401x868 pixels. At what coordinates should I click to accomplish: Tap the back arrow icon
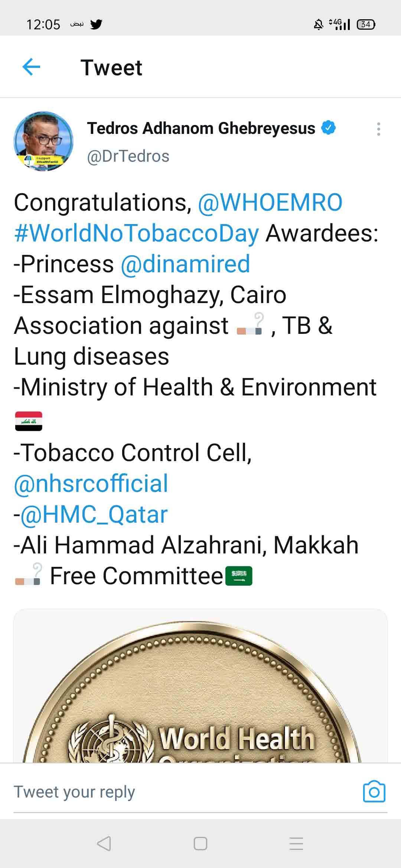pos(31,67)
